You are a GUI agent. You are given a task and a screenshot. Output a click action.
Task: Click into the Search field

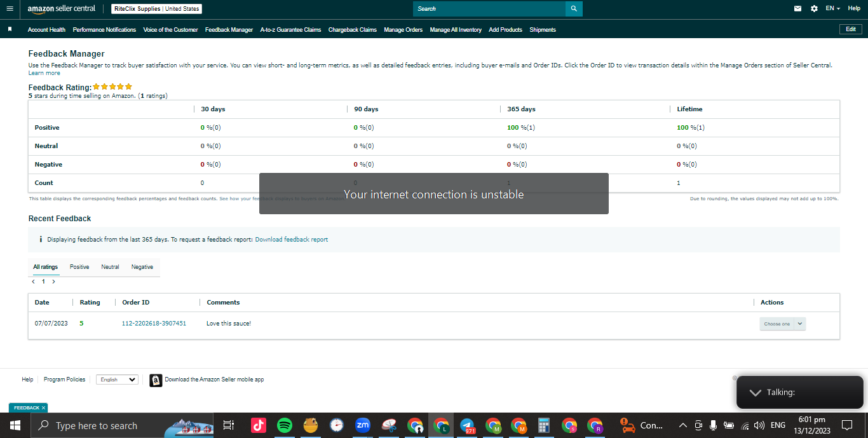pos(489,9)
